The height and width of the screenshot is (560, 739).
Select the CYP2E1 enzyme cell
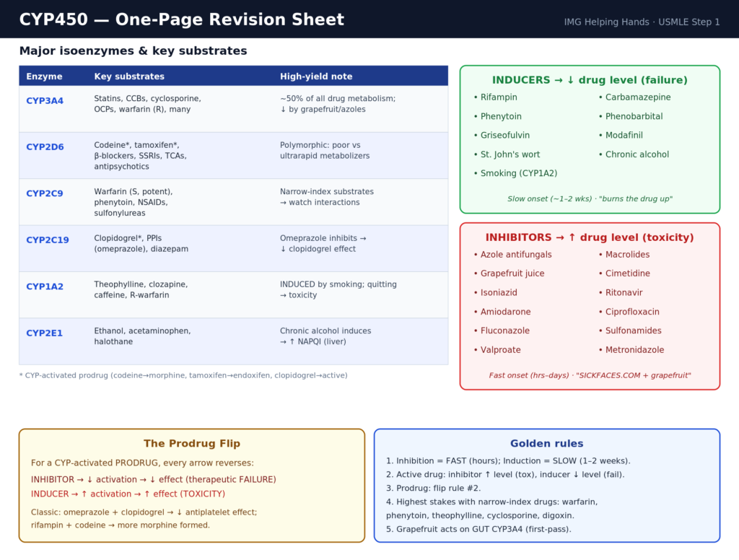pyautogui.click(x=44, y=333)
